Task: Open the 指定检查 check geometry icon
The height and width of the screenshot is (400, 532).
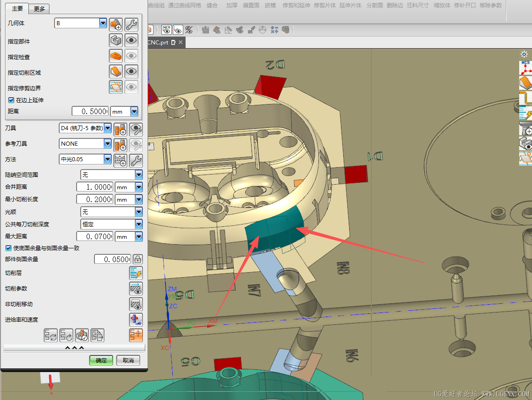Action: [115, 56]
